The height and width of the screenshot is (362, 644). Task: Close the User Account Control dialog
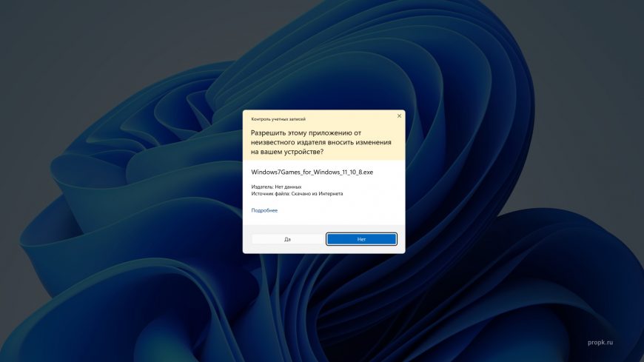tap(399, 116)
